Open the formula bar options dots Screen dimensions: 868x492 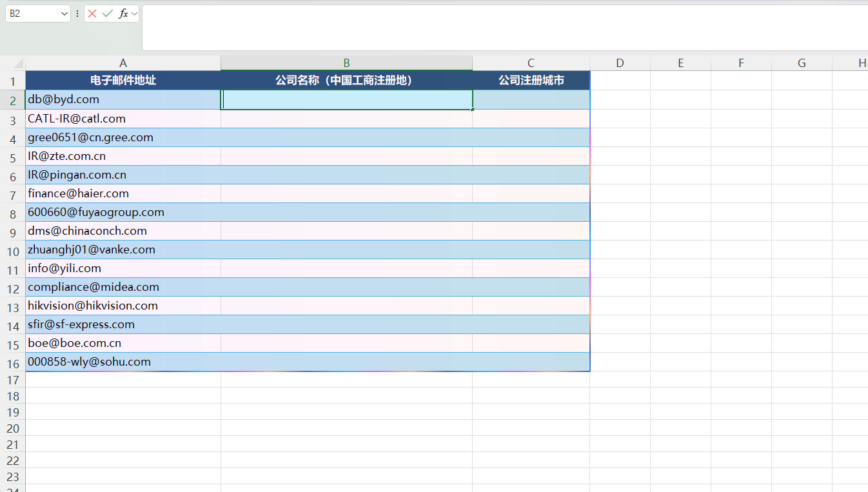click(x=77, y=14)
